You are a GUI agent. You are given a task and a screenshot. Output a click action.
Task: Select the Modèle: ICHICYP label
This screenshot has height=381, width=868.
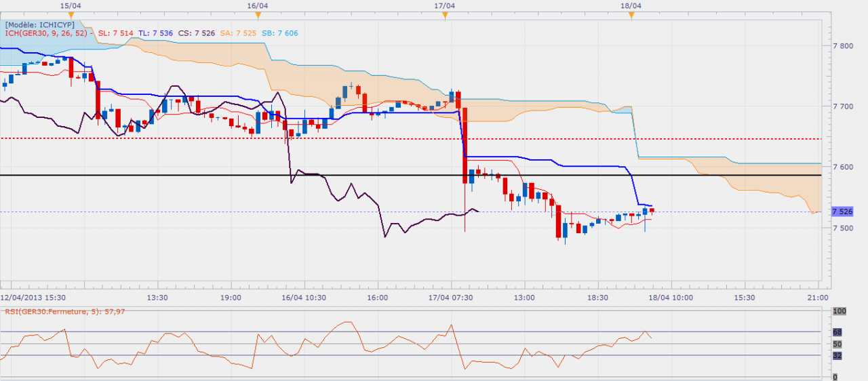click(40, 24)
